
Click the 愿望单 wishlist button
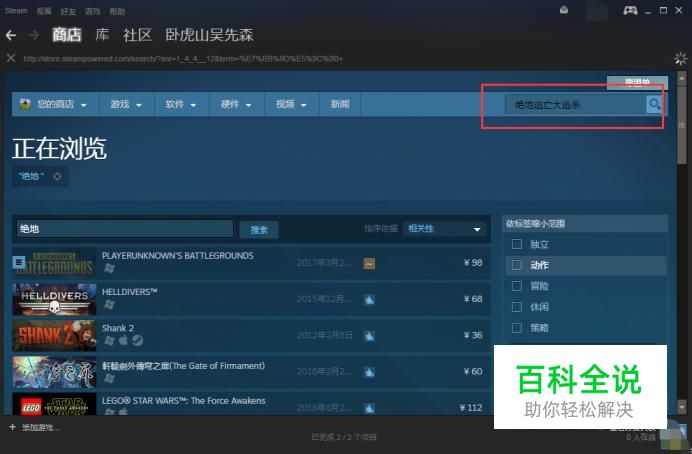pos(637,82)
